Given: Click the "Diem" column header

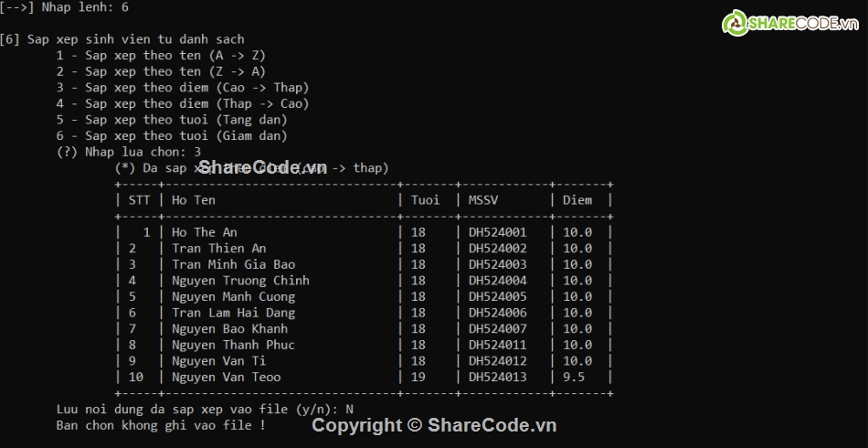Looking at the screenshot, I should point(577,200).
